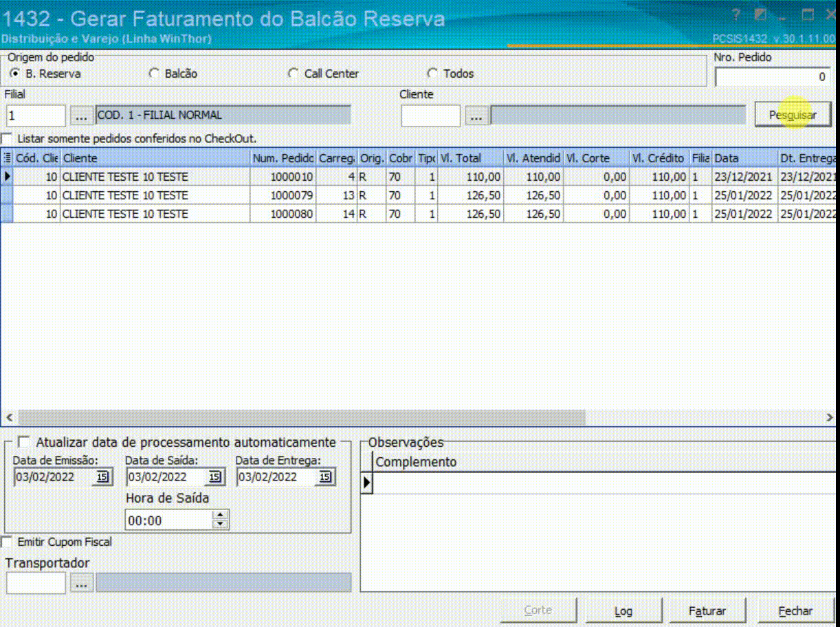This screenshot has width=840, height=627.
Task: Sort by the Vl. Total column header
Action: (x=470, y=158)
